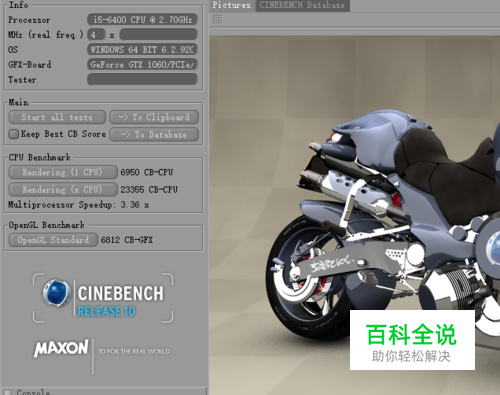
Task: Open the CINEBENCH Database tab
Action: [302, 5]
